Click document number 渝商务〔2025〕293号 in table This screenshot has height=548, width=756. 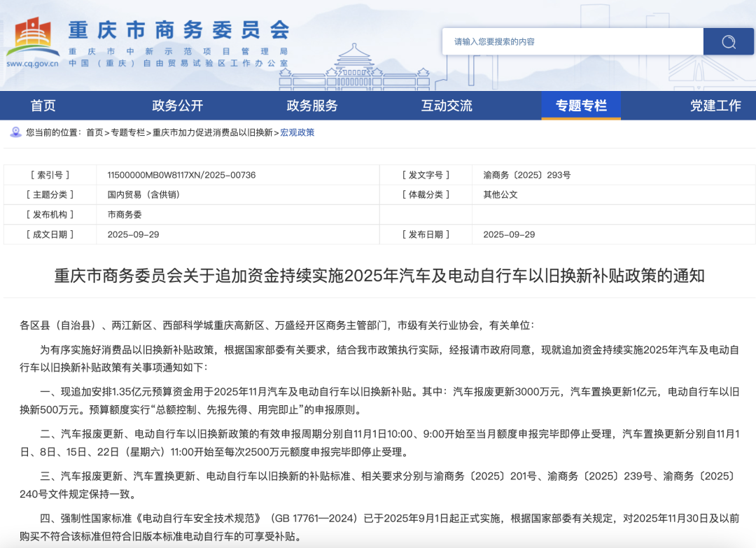[x=527, y=175]
